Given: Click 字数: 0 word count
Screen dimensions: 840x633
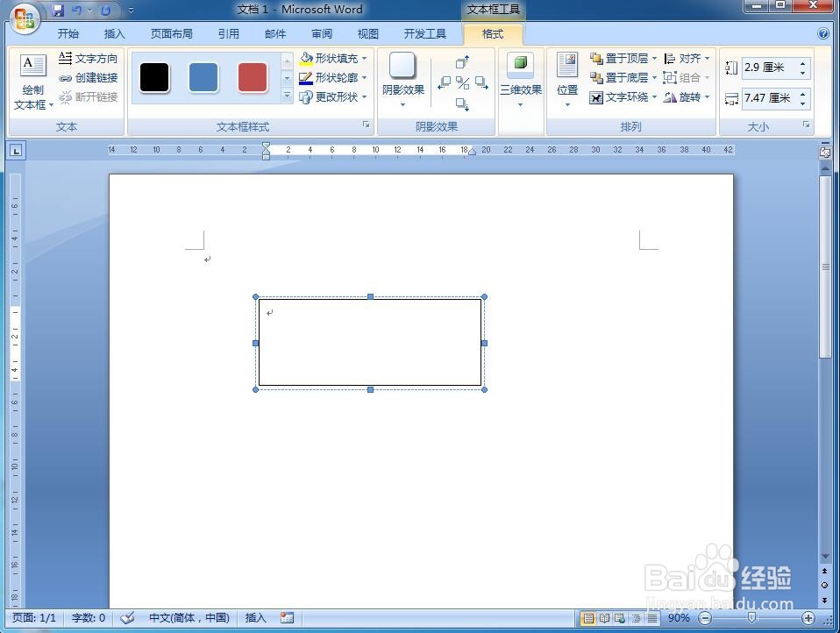Looking at the screenshot, I should tap(89, 618).
